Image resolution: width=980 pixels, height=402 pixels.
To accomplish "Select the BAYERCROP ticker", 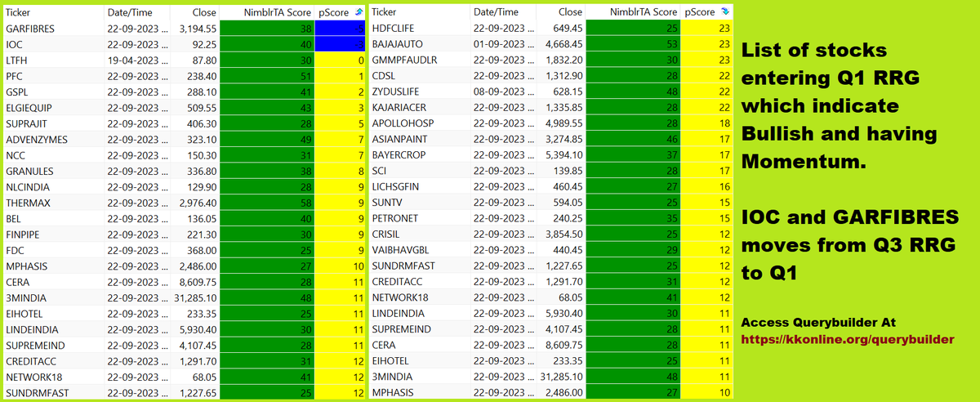I will (x=400, y=155).
